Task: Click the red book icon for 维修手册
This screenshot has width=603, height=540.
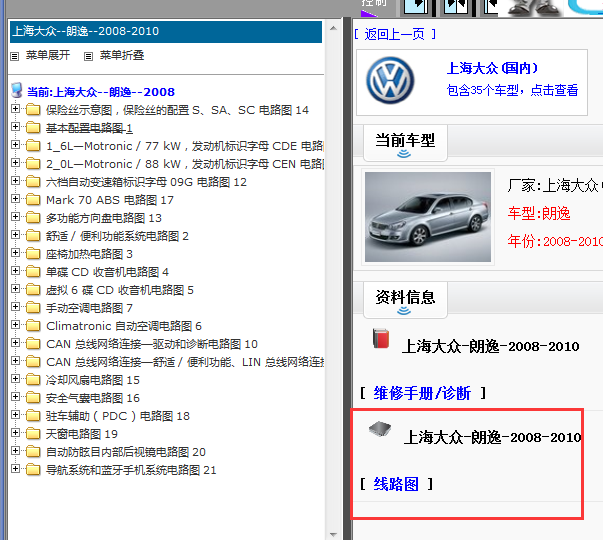Action: coord(381,338)
